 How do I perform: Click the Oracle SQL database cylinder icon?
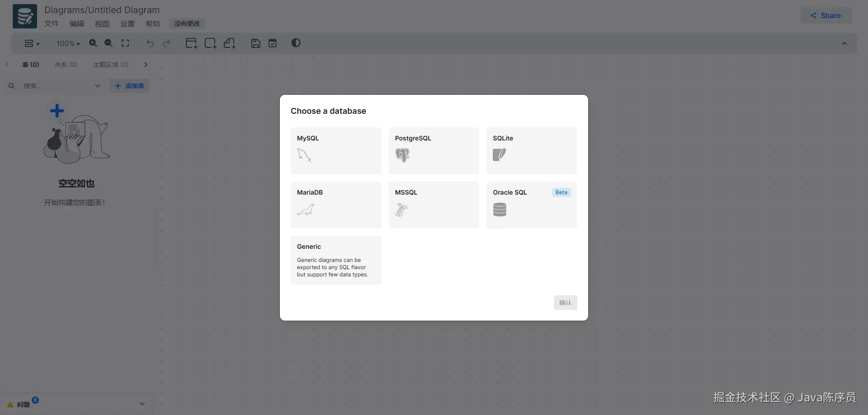click(x=500, y=210)
